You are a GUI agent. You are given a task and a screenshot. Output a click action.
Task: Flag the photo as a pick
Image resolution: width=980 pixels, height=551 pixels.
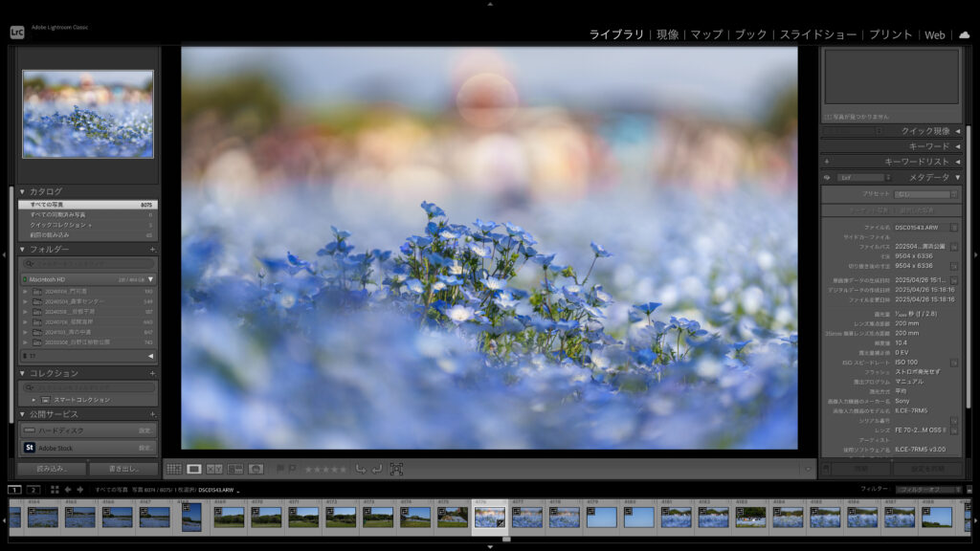278,469
